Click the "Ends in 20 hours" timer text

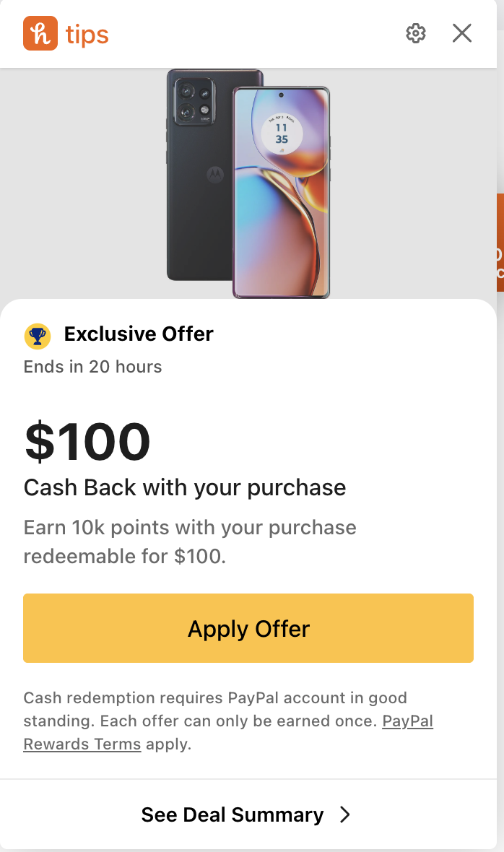coord(93,367)
